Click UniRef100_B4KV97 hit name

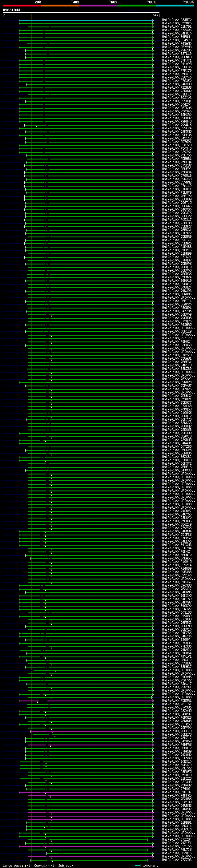pos(177,603)
